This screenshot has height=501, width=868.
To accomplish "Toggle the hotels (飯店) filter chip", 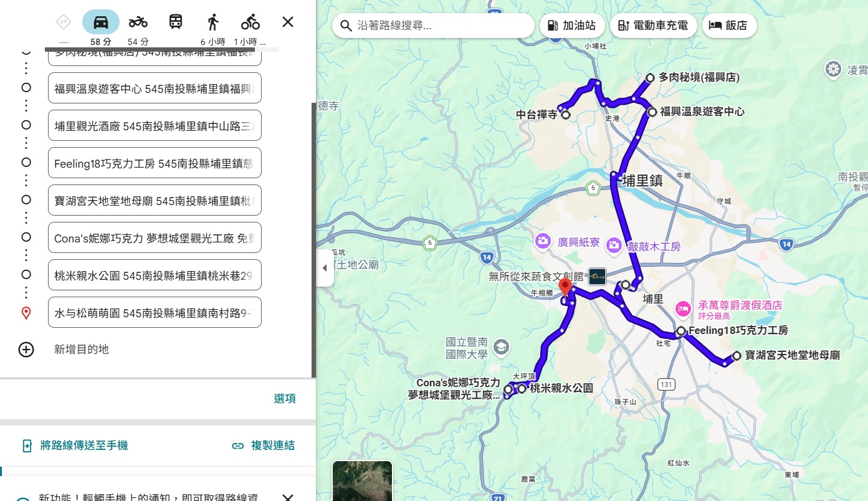I will 728,26.
